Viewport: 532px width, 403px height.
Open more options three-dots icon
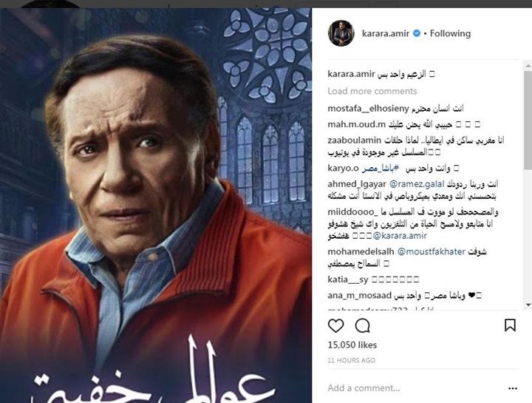513,388
